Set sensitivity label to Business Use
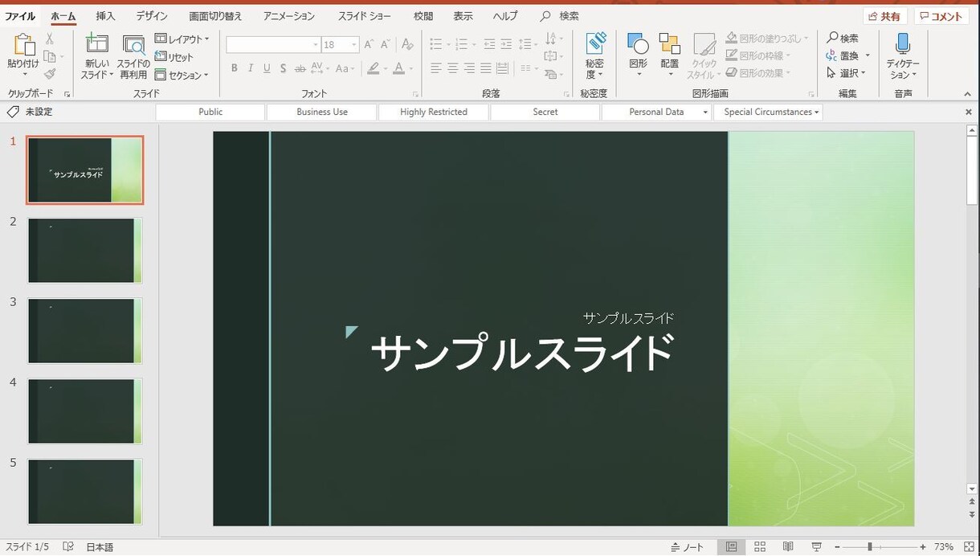The width and height of the screenshot is (980, 556). tap(322, 112)
